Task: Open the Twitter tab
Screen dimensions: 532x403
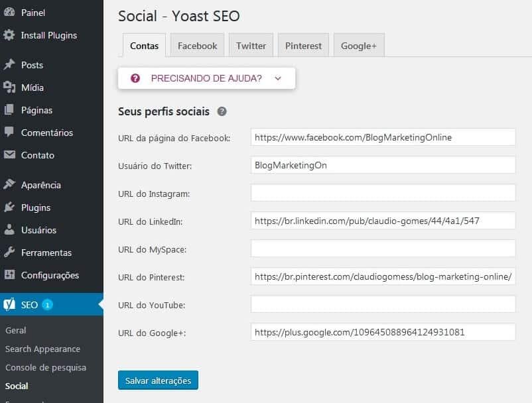Action: coord(251,46)
